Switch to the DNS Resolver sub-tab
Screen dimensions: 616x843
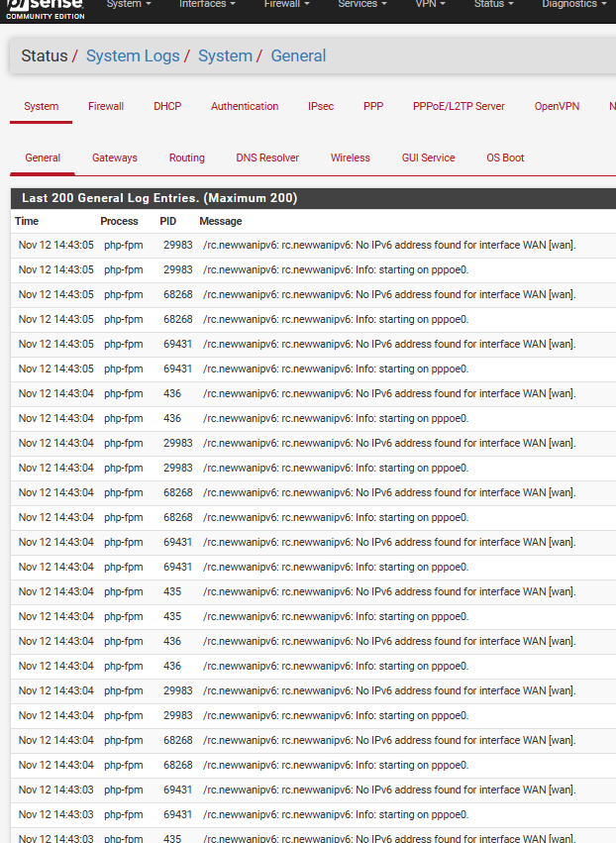point(267,158)
